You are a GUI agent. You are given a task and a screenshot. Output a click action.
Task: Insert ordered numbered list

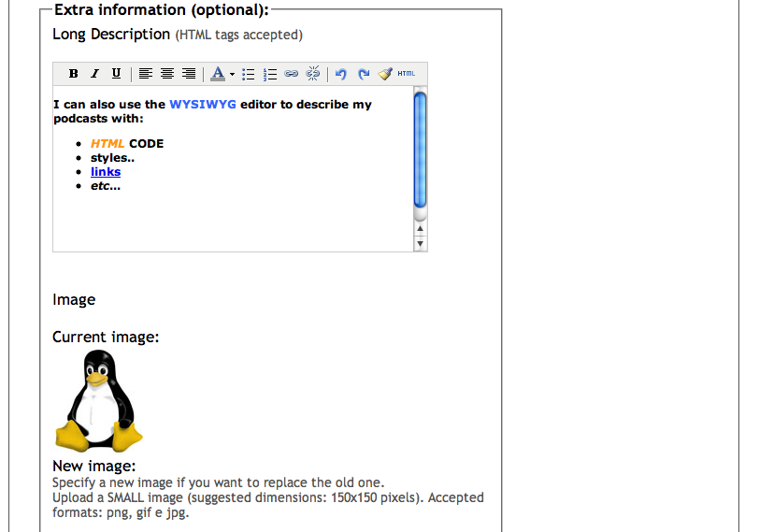[x=270, y=74]
